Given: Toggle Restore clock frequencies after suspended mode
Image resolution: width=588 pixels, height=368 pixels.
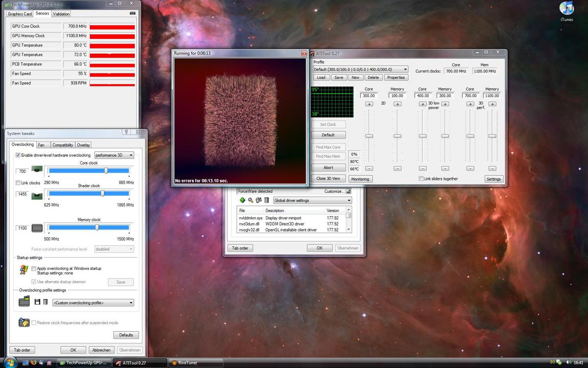Looking at the screenshot, I should click(x=34, y=323).
